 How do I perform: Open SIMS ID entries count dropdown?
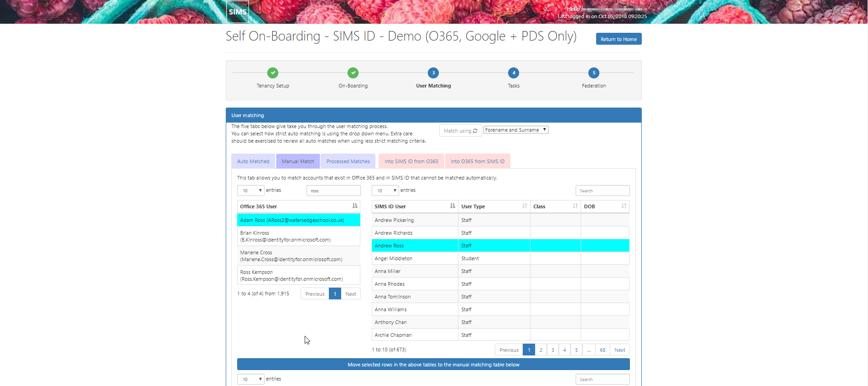[x=385, y=190]
